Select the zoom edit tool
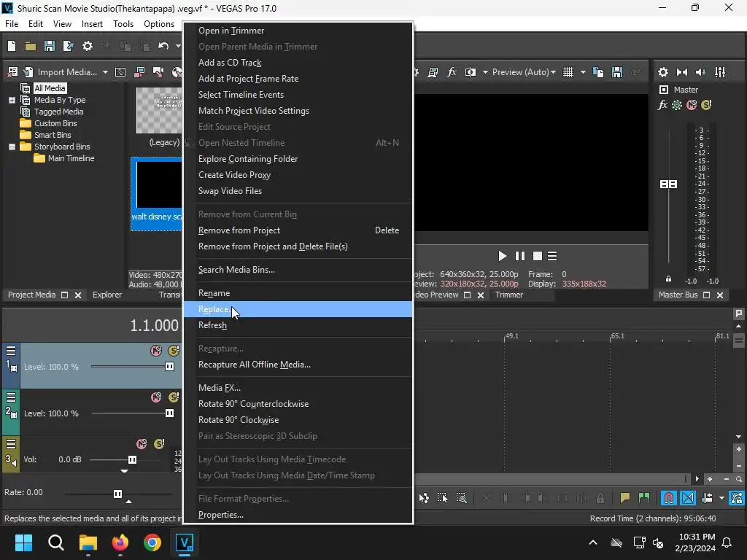The image size is (747, 560). (x=462, y=498)
